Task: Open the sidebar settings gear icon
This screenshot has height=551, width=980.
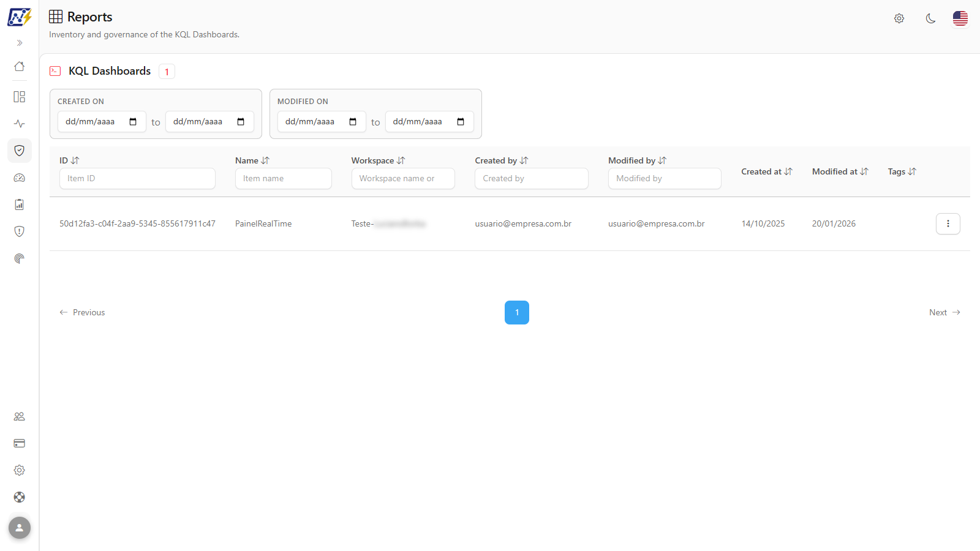Action: pos(20,470)
